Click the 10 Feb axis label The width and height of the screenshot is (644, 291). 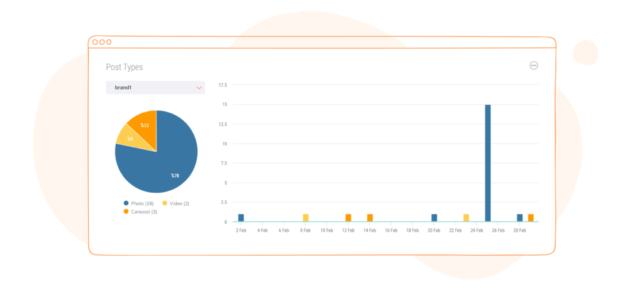(326, 231)
